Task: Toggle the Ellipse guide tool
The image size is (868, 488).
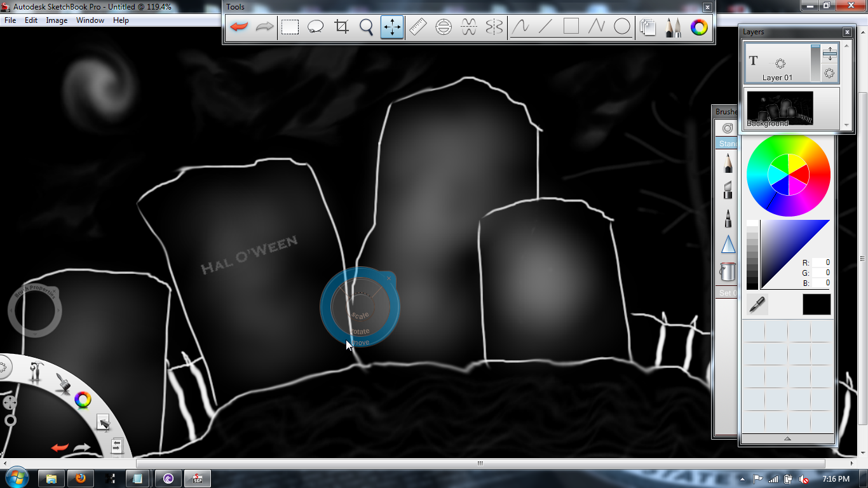Action: point(444,27)
